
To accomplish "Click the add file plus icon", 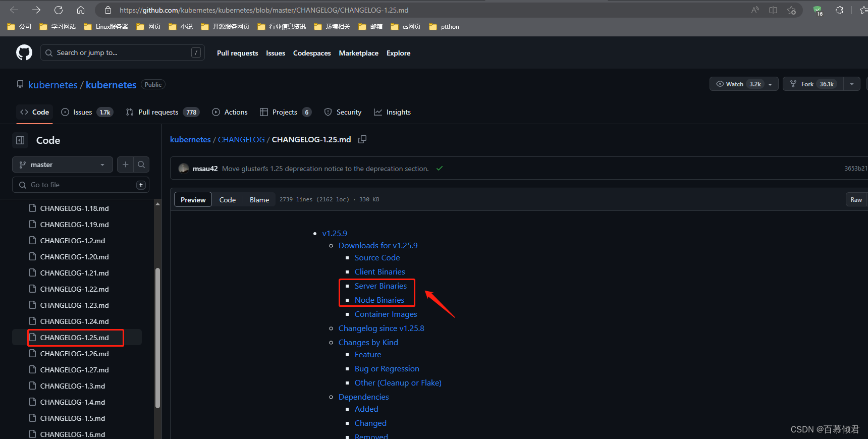I will [x=126, y=164].
